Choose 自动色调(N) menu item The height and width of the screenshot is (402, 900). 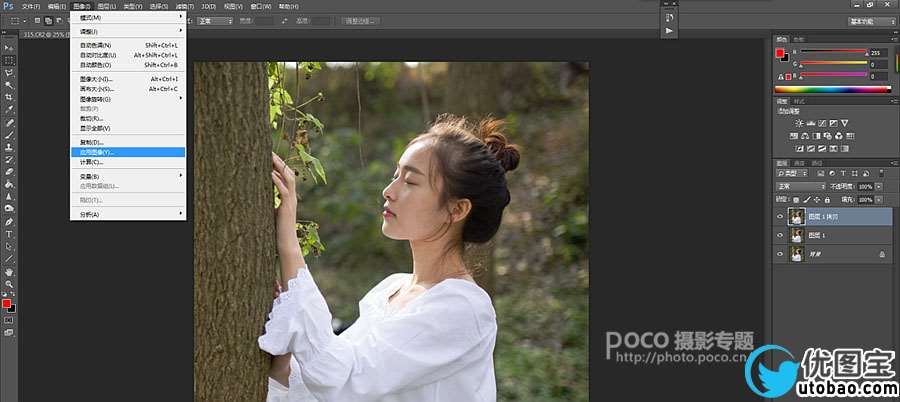(x=127, y=45)
